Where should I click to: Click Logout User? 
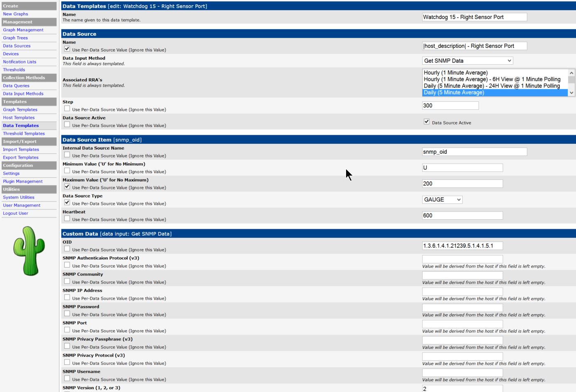point(16,214)
